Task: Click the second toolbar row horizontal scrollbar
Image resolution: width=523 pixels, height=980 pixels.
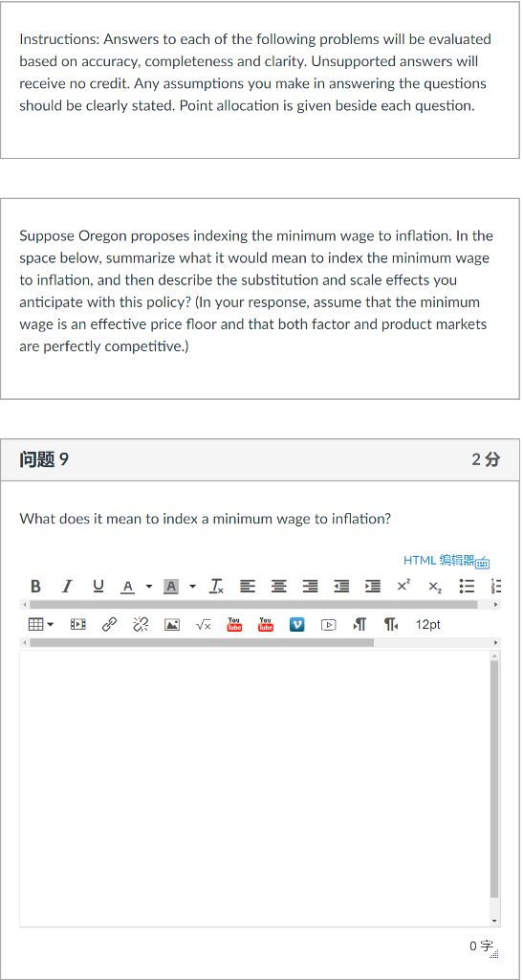Action: tap(202, 642)
